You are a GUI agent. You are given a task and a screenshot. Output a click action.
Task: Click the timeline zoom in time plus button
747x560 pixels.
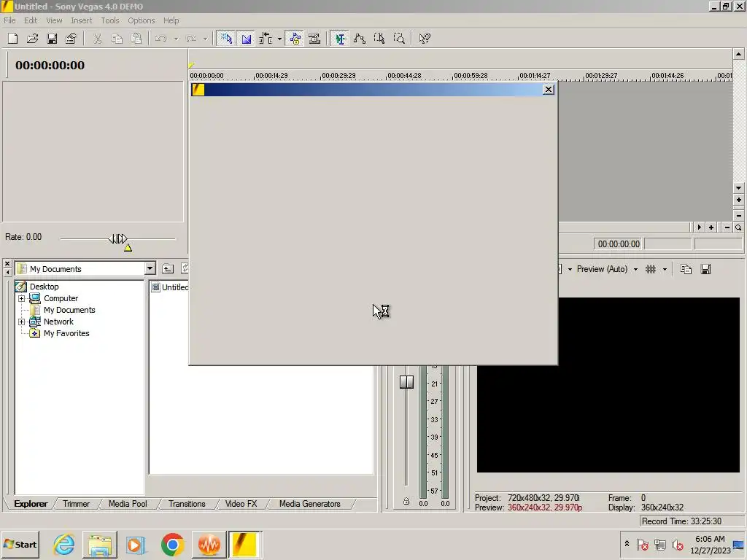(x=711, y=227)
